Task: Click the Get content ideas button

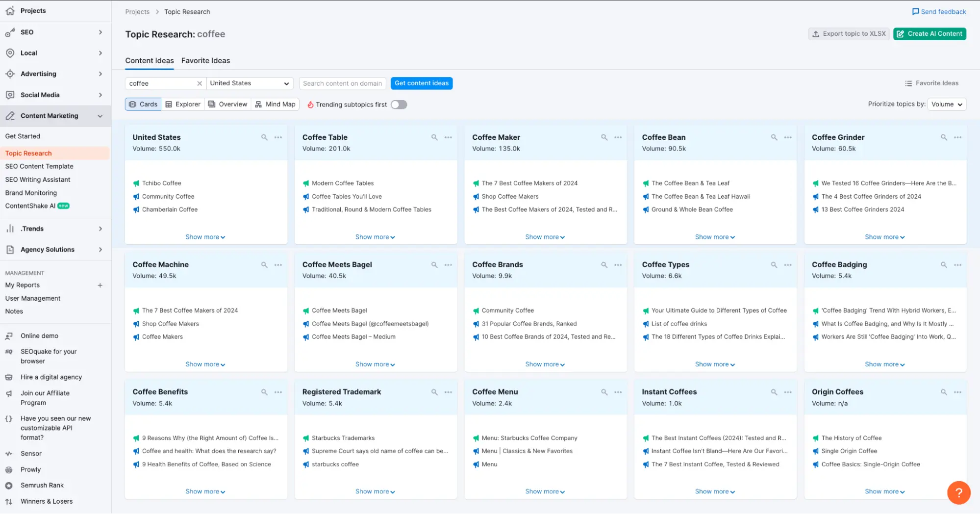Action: pos(421,83)
